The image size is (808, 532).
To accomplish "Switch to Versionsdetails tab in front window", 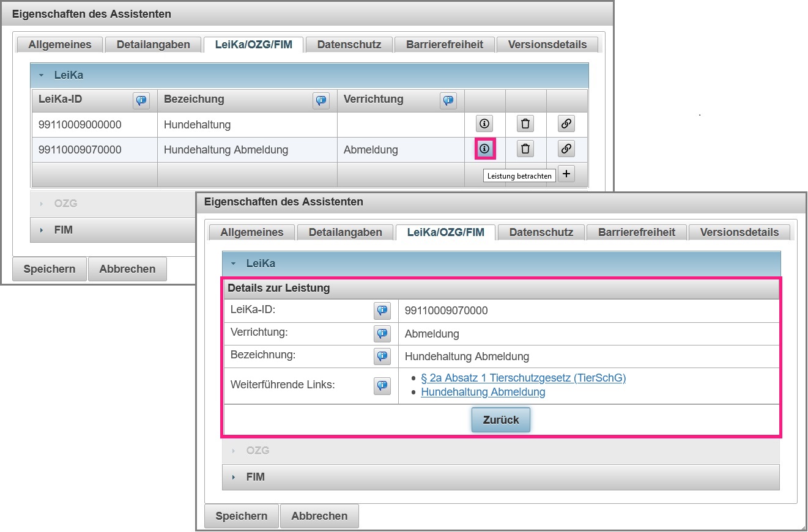I will [x=739, y=232].
